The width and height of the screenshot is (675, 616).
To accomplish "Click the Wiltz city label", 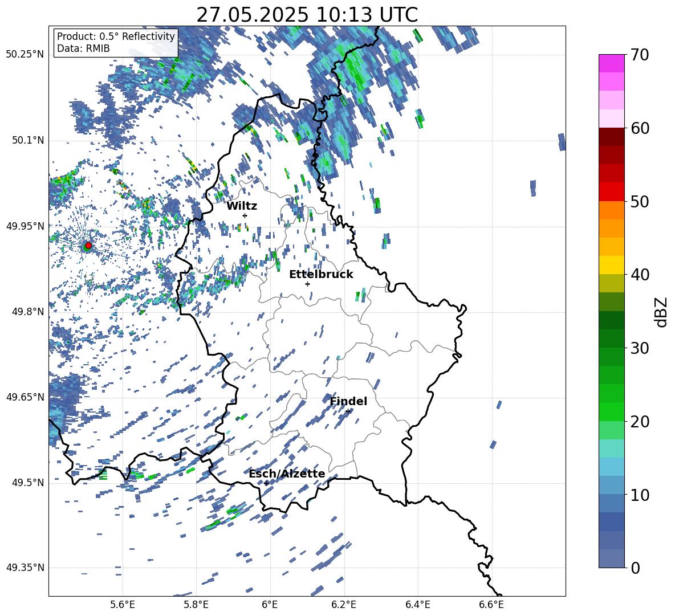I will (242, 206).
